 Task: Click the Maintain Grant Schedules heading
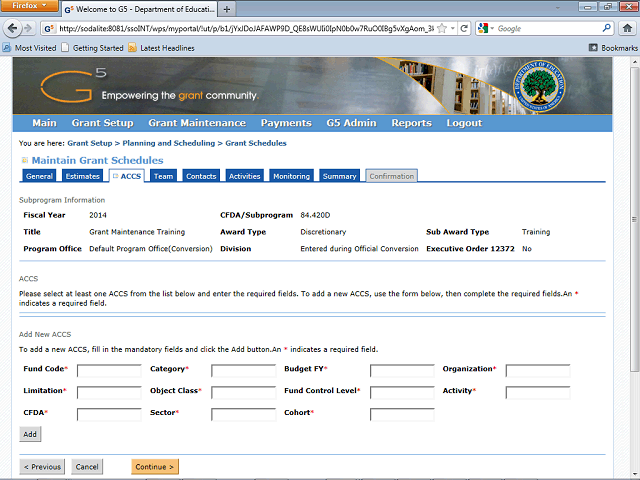click(98, 160)
